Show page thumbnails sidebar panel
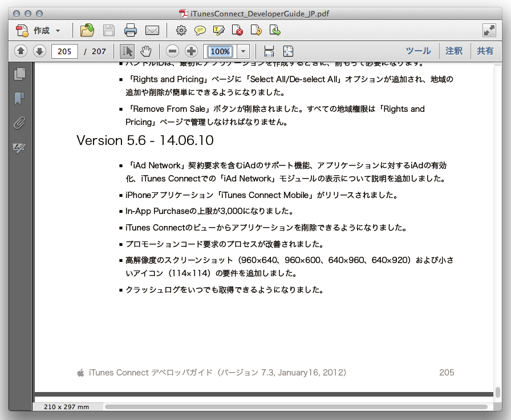 click(19, 74)
